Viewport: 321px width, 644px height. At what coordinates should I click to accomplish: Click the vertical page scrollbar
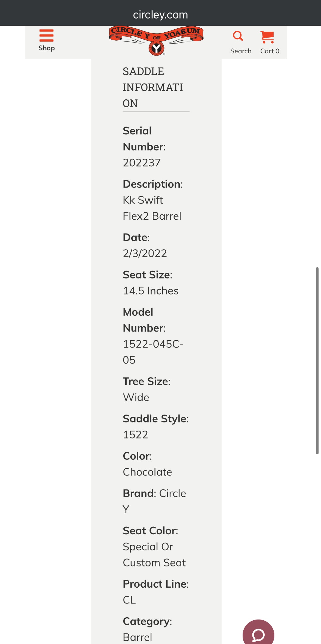317,360
